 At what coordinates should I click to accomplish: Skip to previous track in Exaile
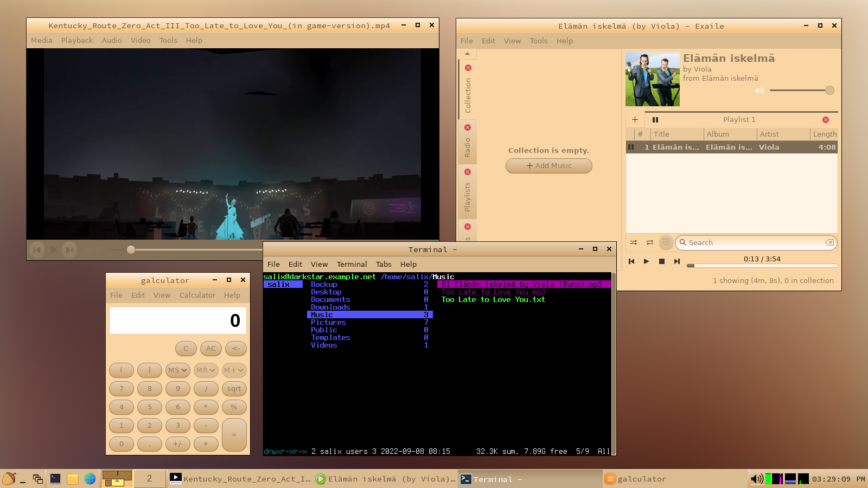pyautogui.click(x=631, y=261)
